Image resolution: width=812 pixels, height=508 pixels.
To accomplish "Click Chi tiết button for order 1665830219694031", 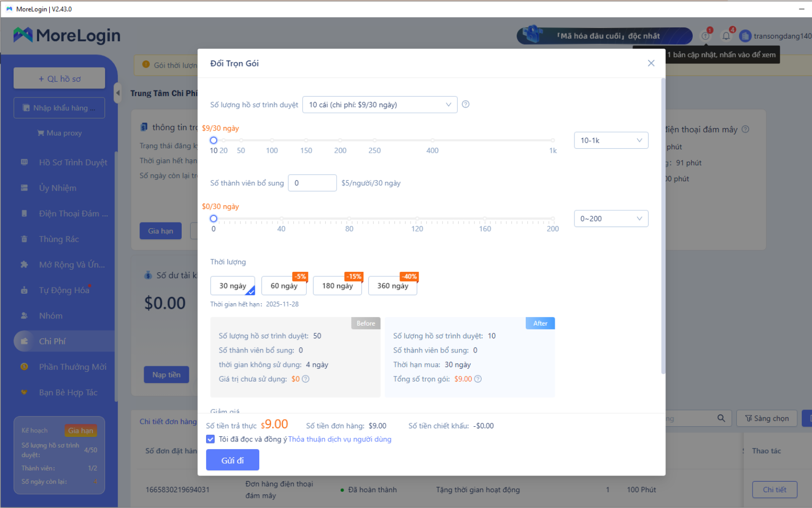I will pyautogui.click(x=774, y=490).
